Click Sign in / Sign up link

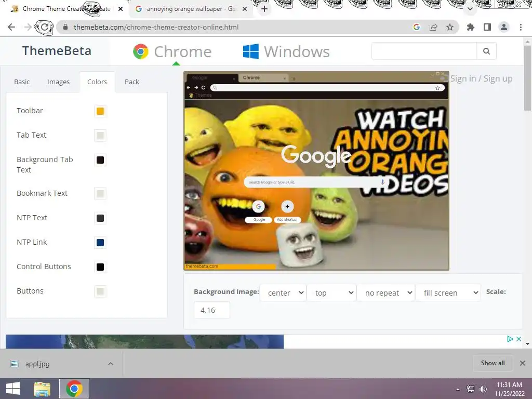(x=481, y=79)
